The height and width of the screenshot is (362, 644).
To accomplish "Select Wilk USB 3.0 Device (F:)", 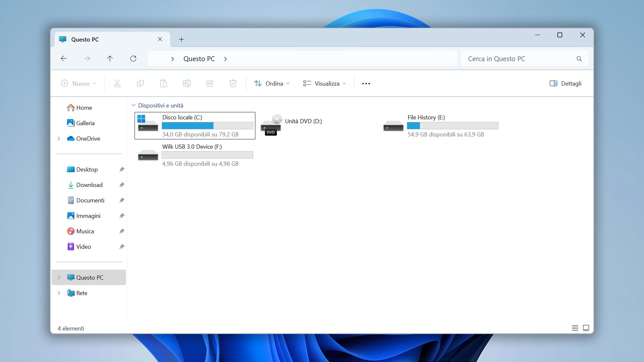I will pyautogui.click(x=195, y=155).
